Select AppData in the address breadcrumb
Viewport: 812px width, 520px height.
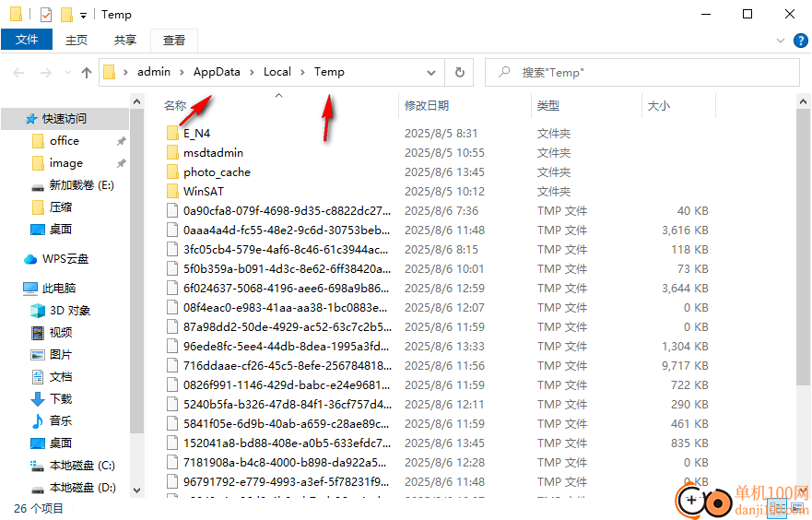coord(217,72)
